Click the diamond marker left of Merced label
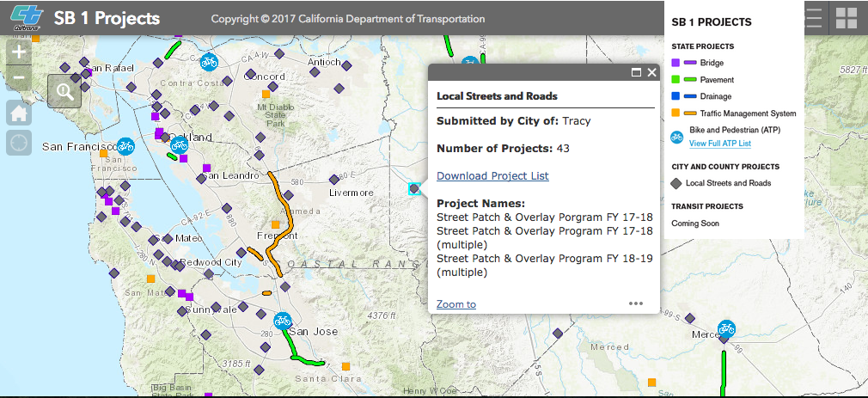This screenshot has width=868, height=398. (x=690, y=318)
